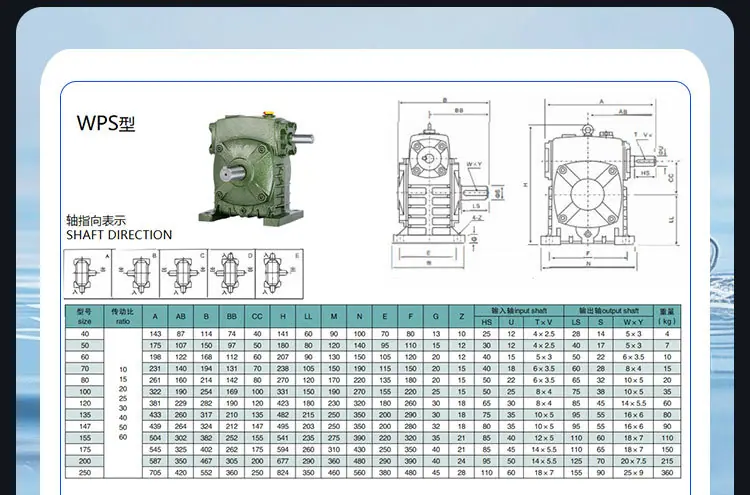Image resolution: width=750 pixels, height=495 pixels.
Task: Click size "175" in the size column
Action: pyautogui.click(x=85, y=450)
